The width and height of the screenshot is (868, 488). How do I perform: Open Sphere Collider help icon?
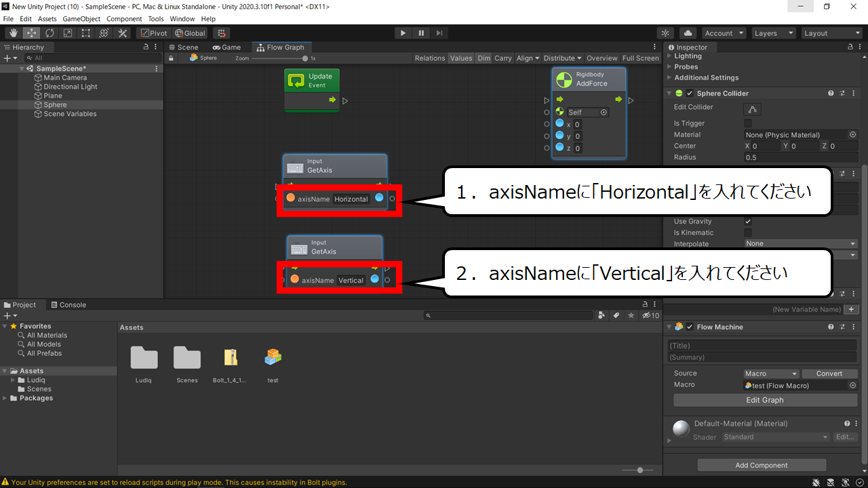pyautogui.click(x=831, y=94)
